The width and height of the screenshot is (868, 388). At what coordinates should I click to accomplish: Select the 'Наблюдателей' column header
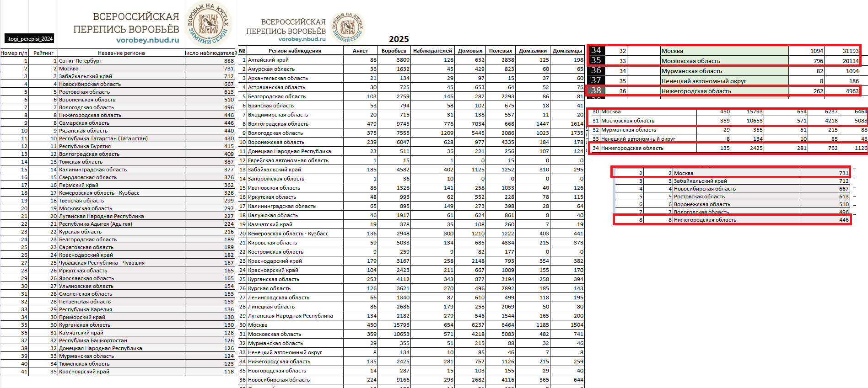[x=432, y=51]
